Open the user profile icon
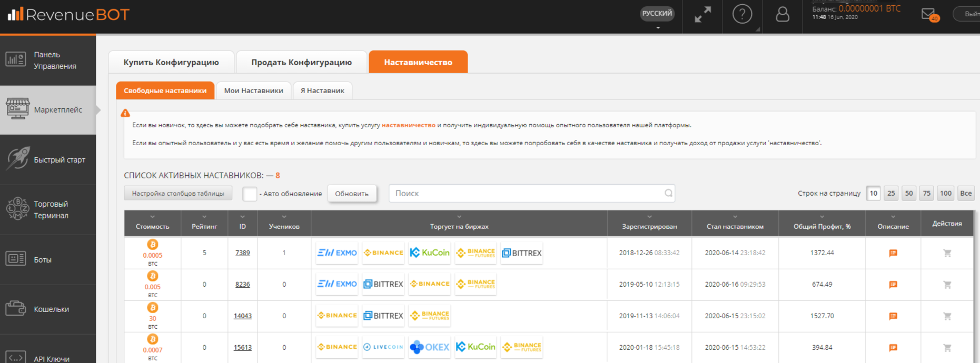Screen dimensions: 980x363 pos(783,14)
